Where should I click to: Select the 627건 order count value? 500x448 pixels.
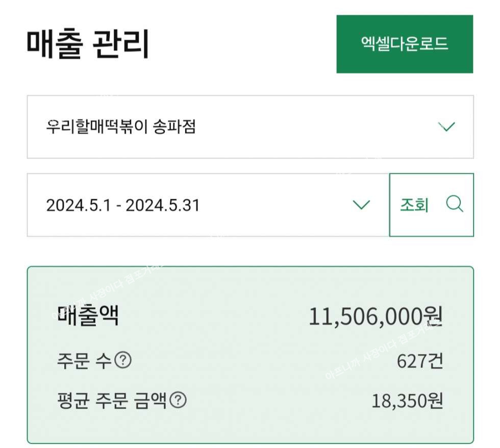(x=419, y=361)
